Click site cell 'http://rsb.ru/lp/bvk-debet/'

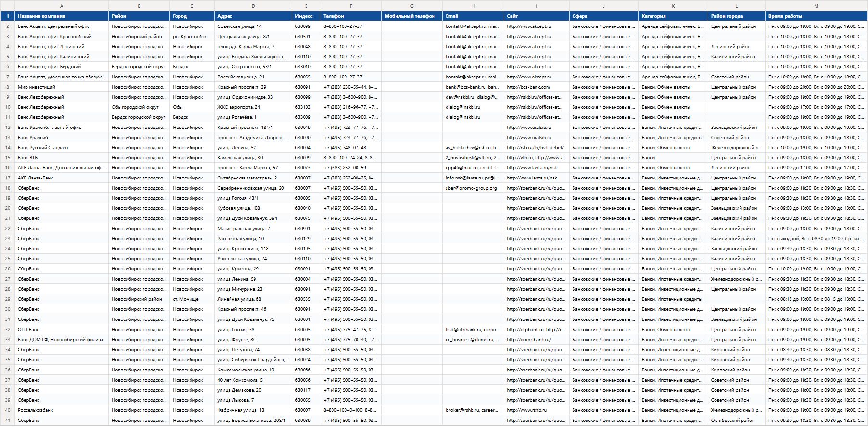click(536, 148)
